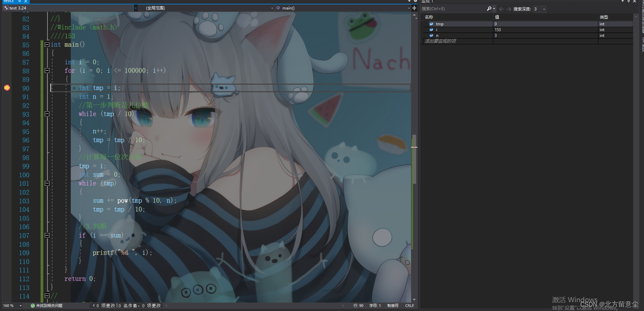The height and width of the screenshot is (311, 644).
Task: Click the split editor window icon
Action: (414, 8)
